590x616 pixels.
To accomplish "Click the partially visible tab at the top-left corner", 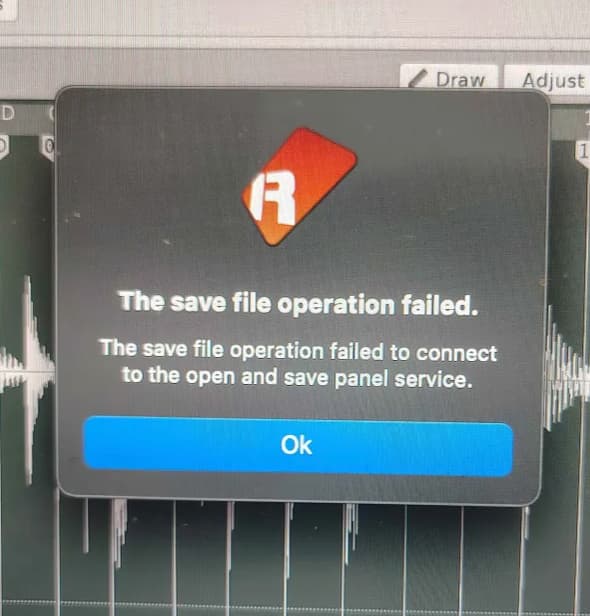I will pos(7,10).
